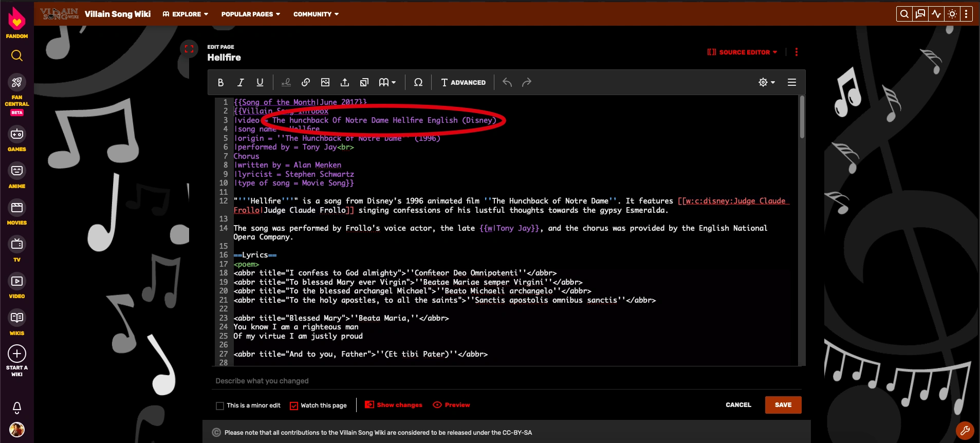Click the Villain Song Wiki logo image
980x443 pixels.
click(x=59, y=13)
